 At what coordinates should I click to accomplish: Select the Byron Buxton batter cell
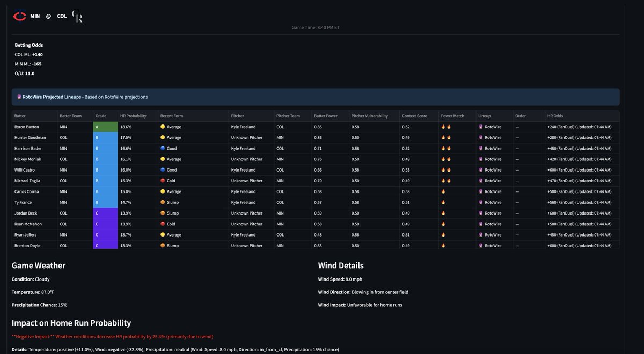point(34,127)
